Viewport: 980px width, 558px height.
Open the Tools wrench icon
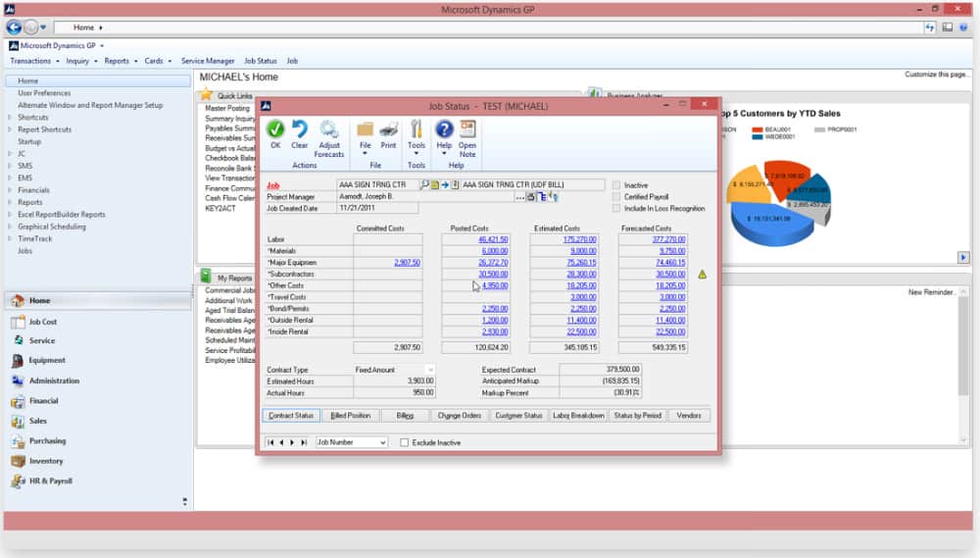coord(416,129)
